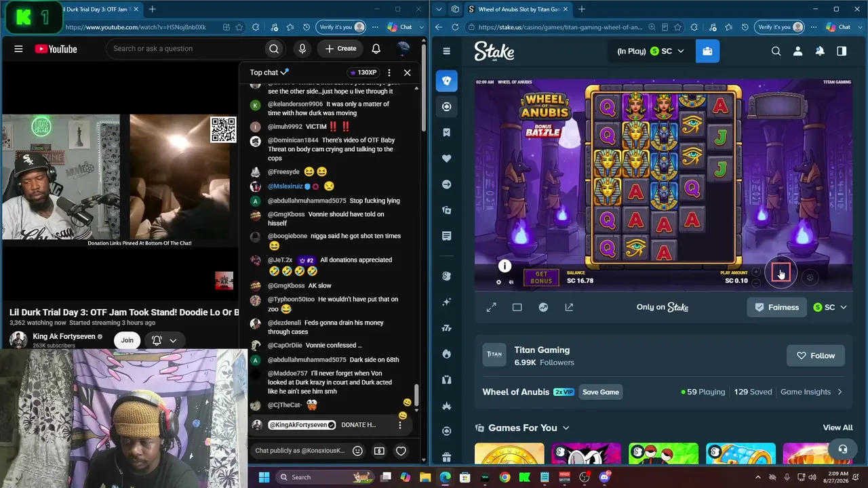Open View All games link

837,428
